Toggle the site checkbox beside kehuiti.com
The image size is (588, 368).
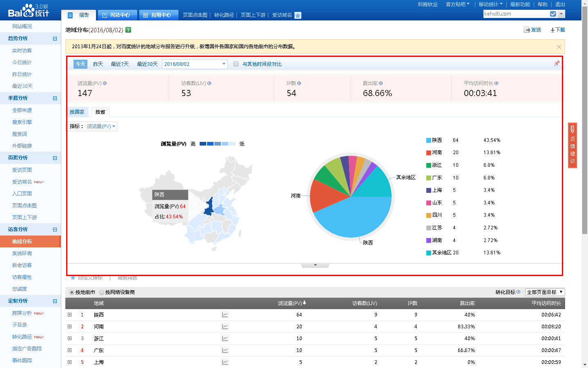coord(553,14)
